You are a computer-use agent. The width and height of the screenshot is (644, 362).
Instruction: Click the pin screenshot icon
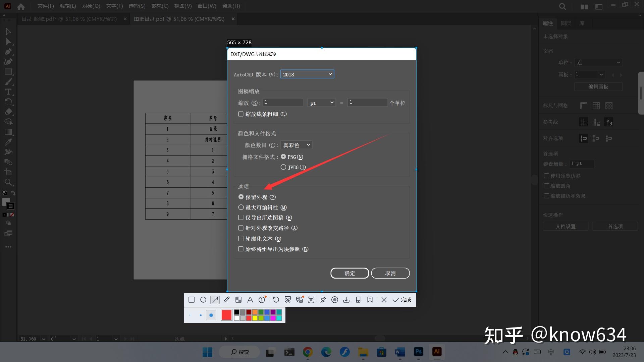click(x=323, y=300)
